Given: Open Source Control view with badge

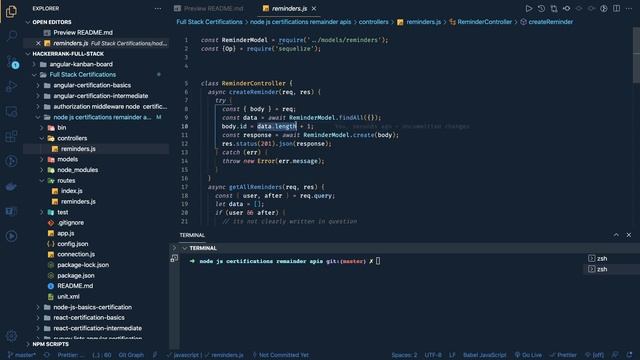Looking at the screenshot, I should click(x=11, y=62).
